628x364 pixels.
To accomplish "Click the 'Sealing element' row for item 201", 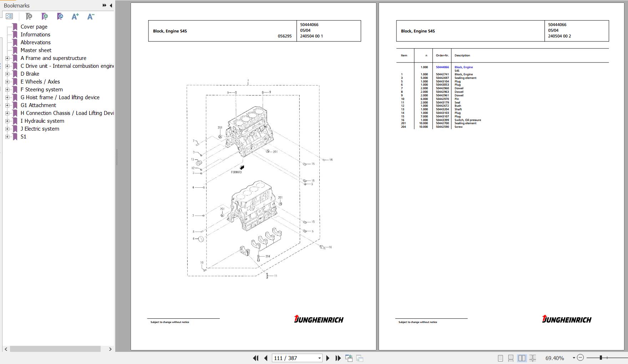I will (465, 123).
